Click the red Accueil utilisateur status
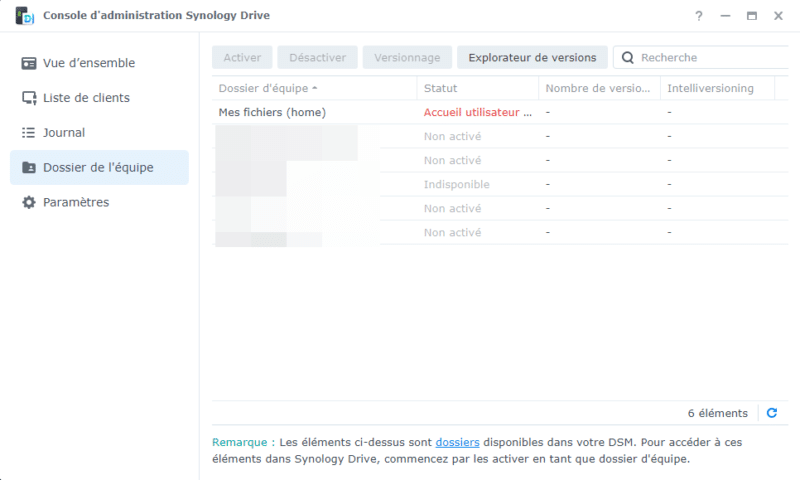This screenshot has width=800, height=480. 478,112
